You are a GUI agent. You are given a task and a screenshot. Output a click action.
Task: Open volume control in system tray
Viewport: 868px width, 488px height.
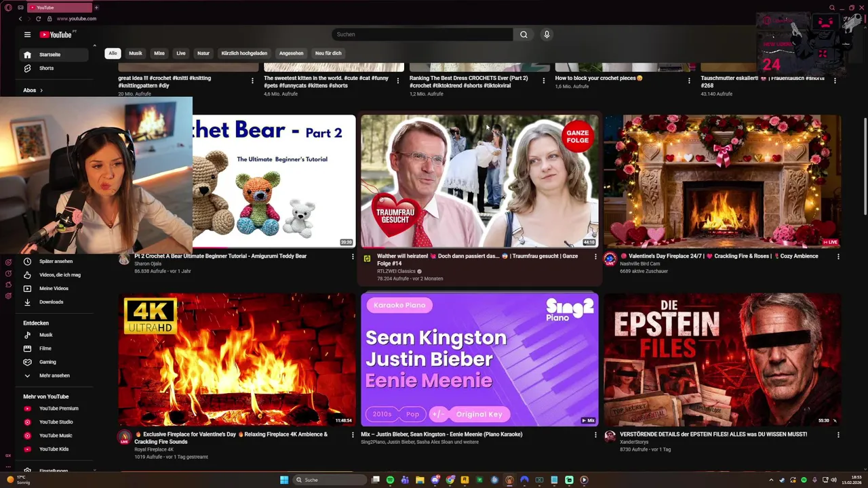click(833, 480)
